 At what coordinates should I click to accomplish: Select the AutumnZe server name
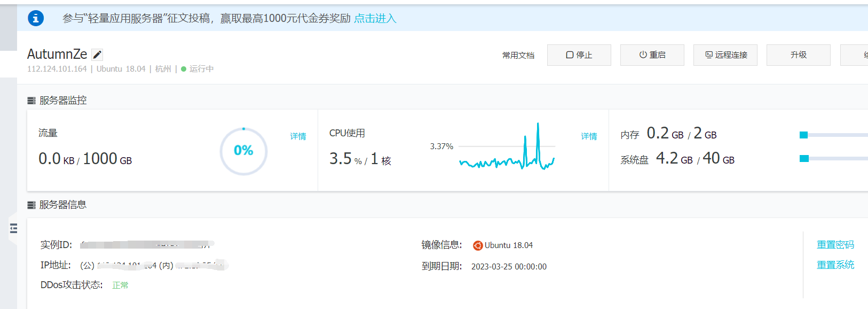pyautogui.click(x=57, y=54)
